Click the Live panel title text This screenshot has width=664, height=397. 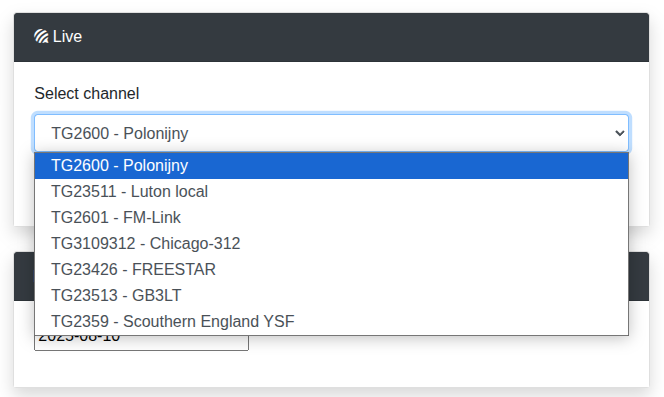tap(67, 36)
